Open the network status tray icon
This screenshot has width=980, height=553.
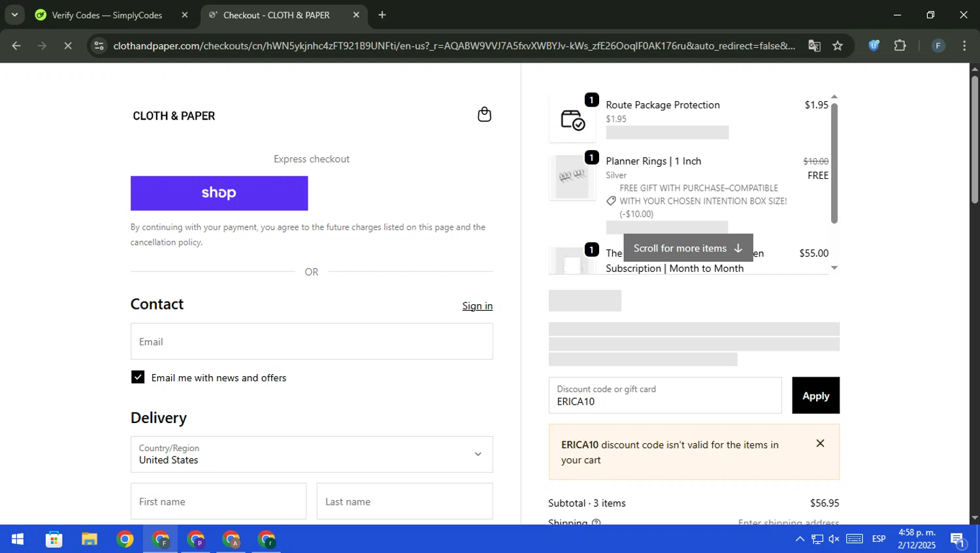(x=817, y=539)
